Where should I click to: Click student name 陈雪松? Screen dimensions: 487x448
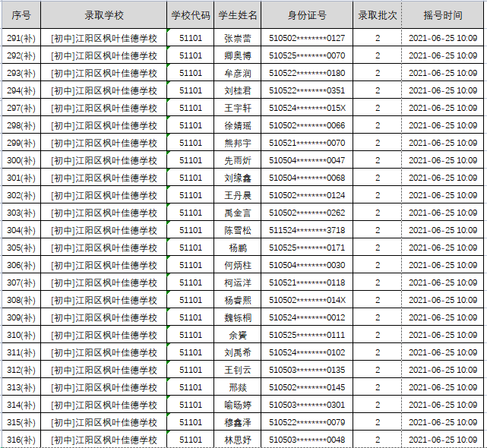point(238,230)
